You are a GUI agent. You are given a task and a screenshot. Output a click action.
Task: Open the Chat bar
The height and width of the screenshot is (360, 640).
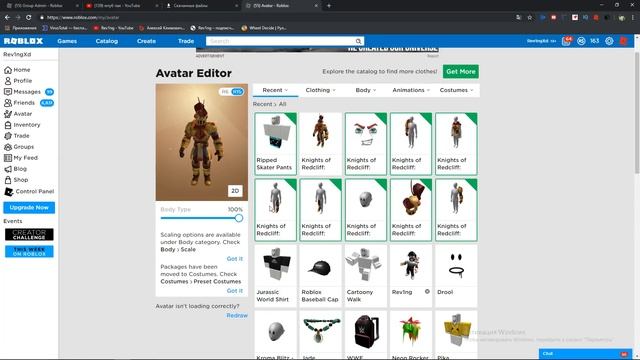pyautogui.click(x=584, y=354)
